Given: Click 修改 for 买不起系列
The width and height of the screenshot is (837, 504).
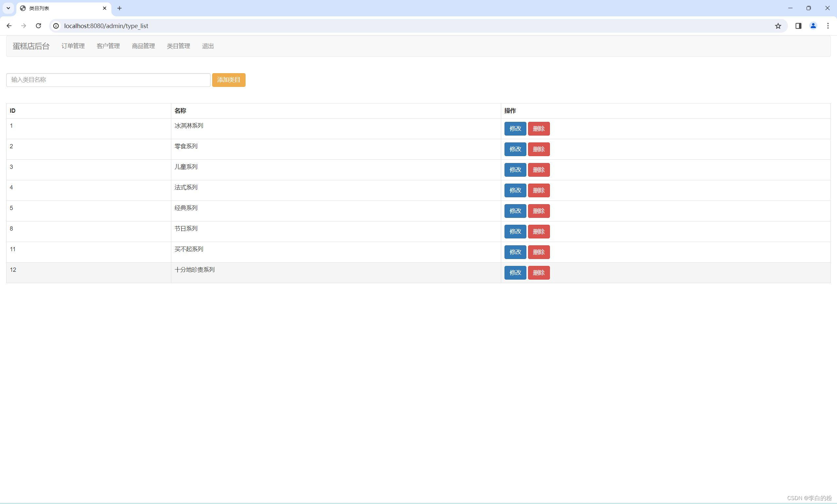Looking at the screenshot, I should 515,252.
